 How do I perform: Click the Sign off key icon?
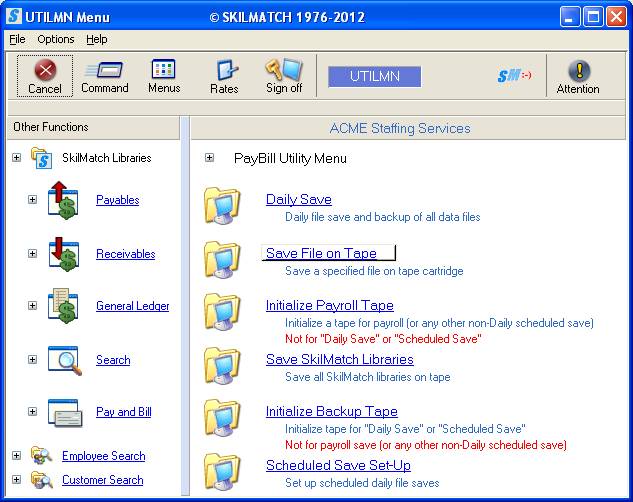284,69
